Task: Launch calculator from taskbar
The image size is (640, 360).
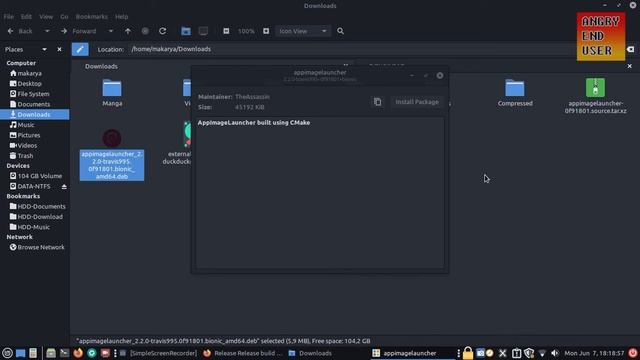Action: (x=33, y=353)
